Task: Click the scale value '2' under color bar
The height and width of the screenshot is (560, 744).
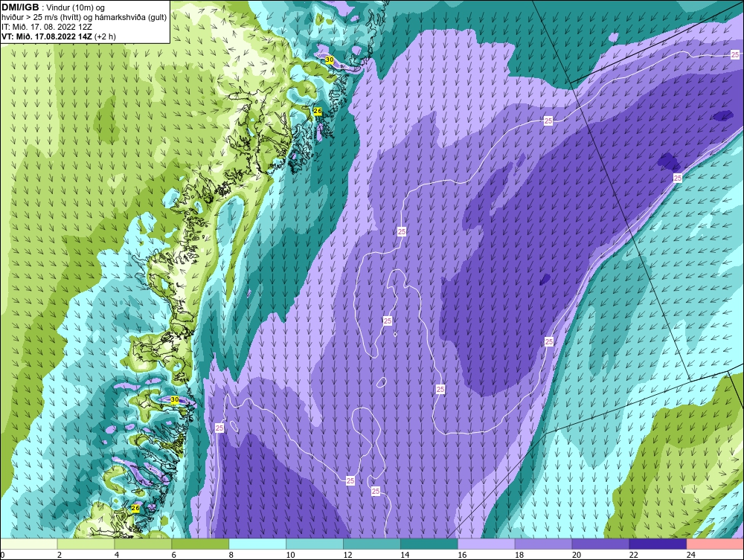Action: 60,555
